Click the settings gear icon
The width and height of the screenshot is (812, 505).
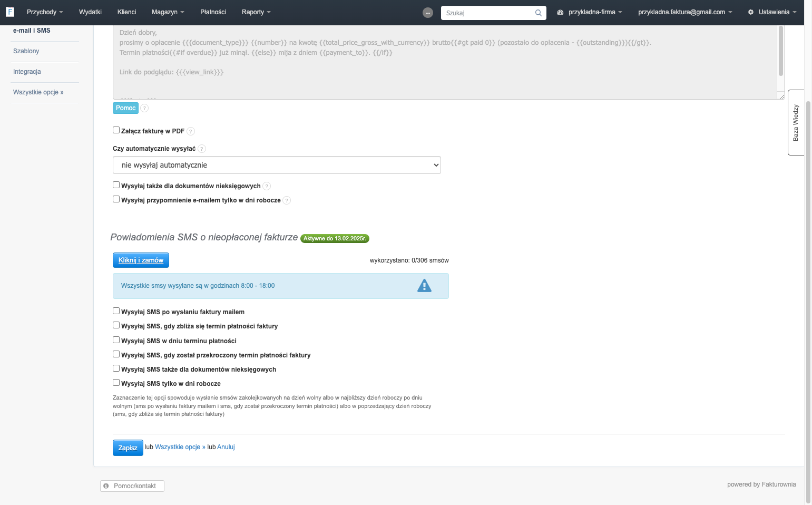click(751, 12)
